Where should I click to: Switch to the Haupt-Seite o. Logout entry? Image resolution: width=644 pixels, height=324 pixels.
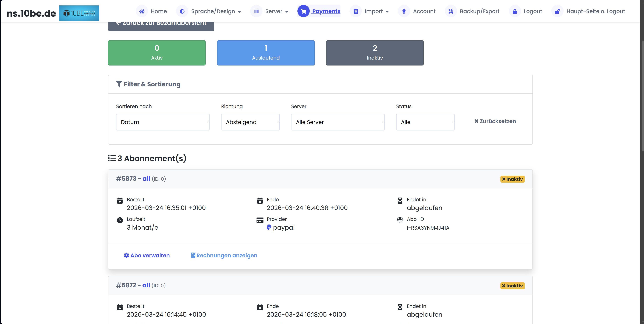click(x=596, y=11)
